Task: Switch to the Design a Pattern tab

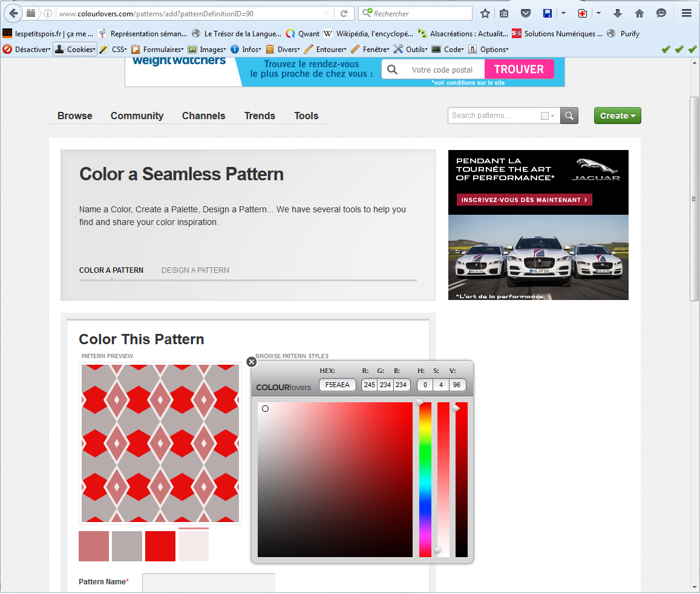Action: (195, 270)
